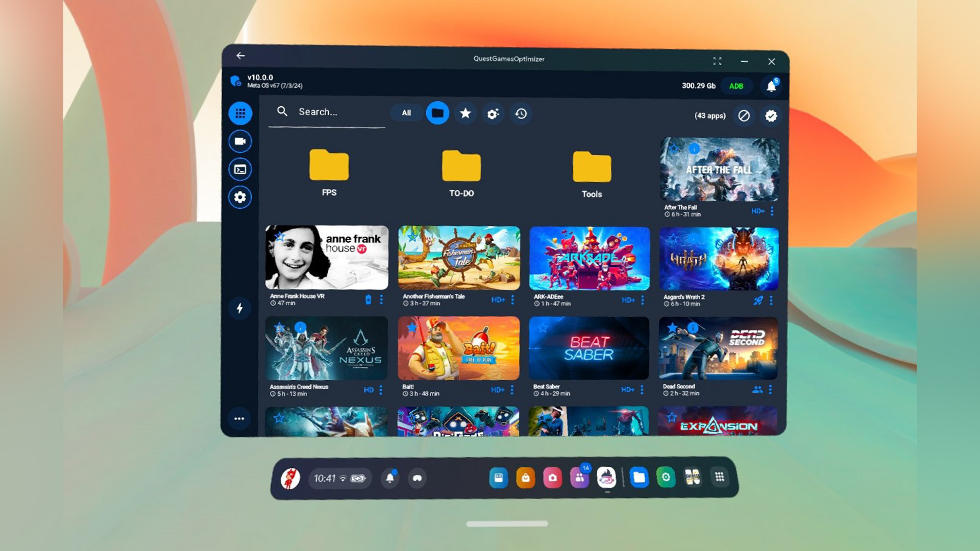Click the search field

pos(327,112)
